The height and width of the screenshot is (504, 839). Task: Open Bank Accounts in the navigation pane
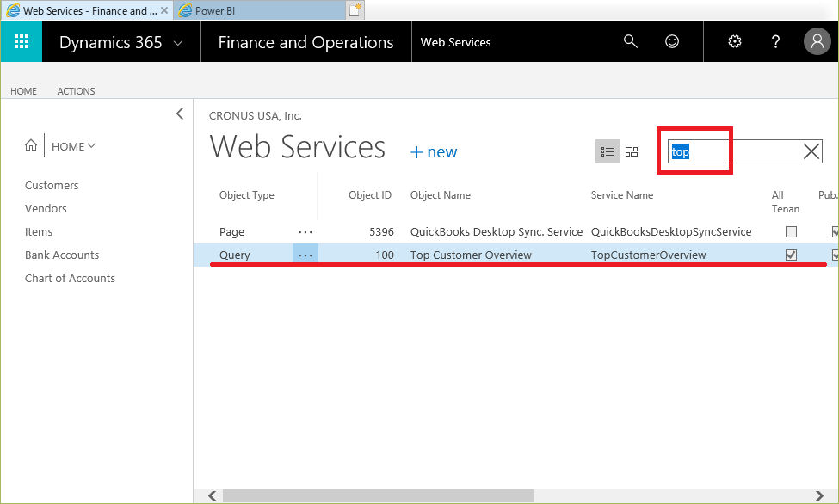(x=62, y=255)
